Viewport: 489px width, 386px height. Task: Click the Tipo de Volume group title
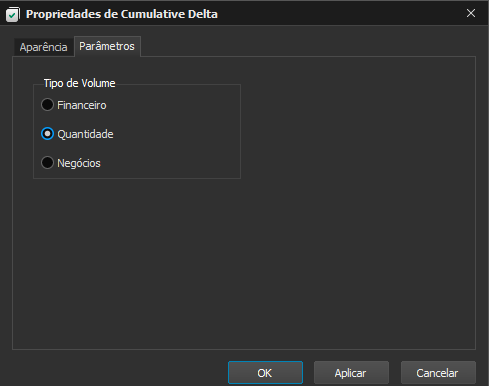coord(79,83)
